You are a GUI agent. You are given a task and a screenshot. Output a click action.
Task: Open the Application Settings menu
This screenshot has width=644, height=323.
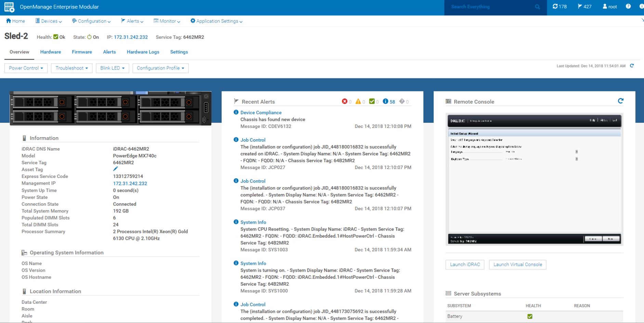click(216, 21)
